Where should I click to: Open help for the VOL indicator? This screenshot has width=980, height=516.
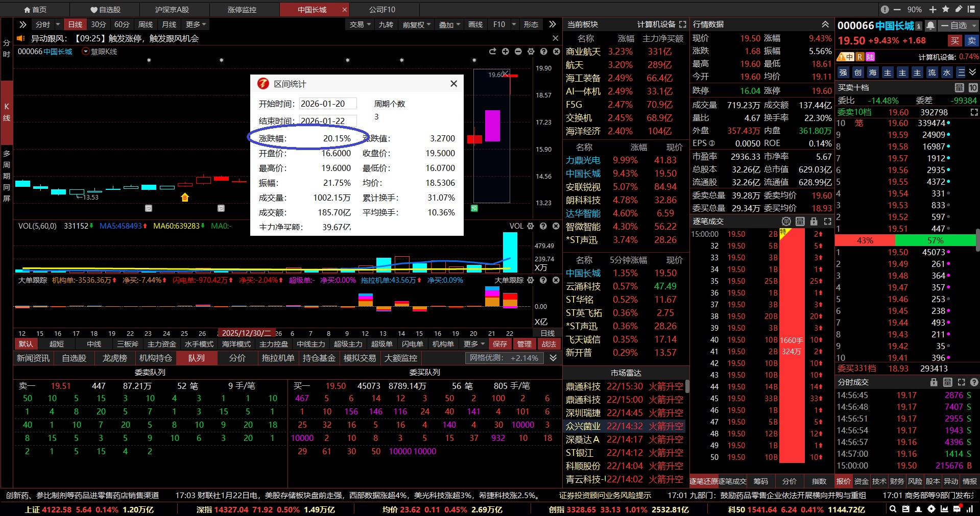pos(543,226)
